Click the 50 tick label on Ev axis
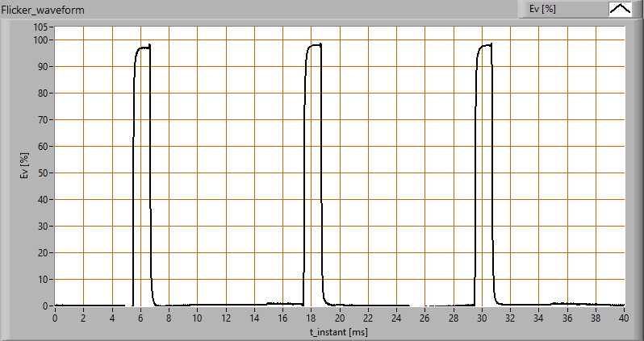 click(x=44, y=173)
